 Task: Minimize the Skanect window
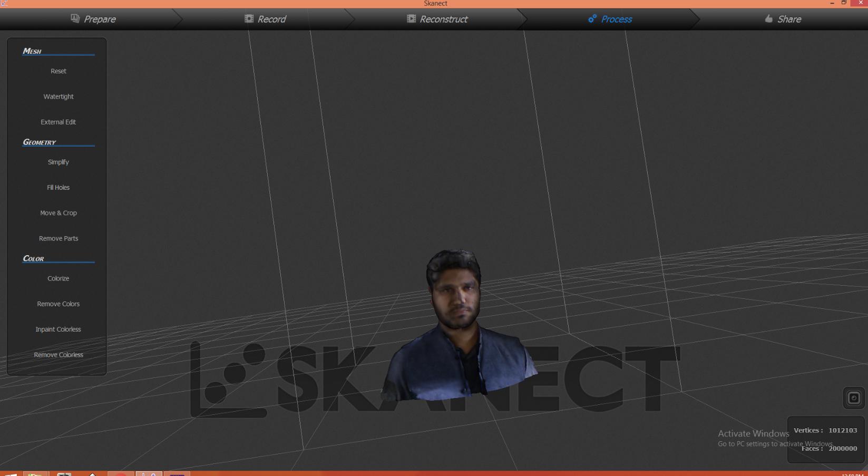click(832, 3)
